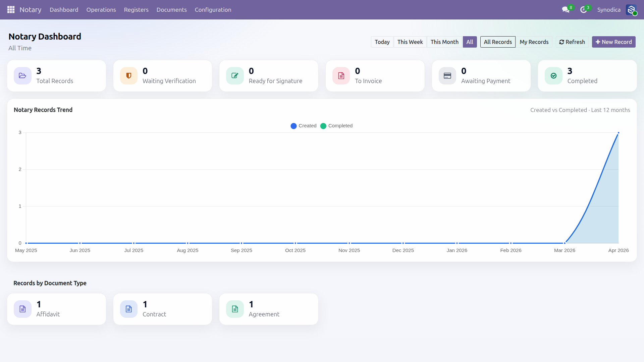Switch to My Records scope
The width and height of the screenshot is (644, 362).
(x=534, y=42)
